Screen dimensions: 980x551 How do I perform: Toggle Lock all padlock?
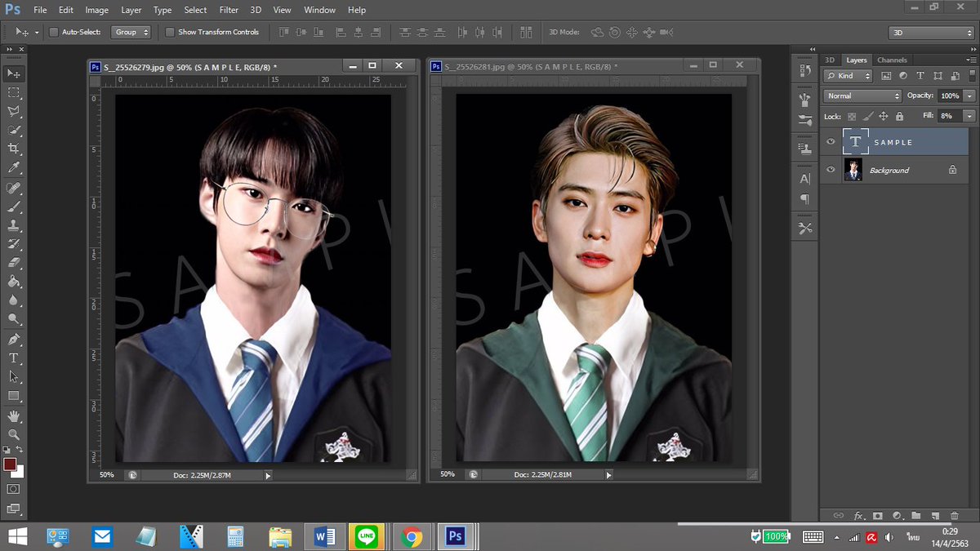(x=900, y=117)
